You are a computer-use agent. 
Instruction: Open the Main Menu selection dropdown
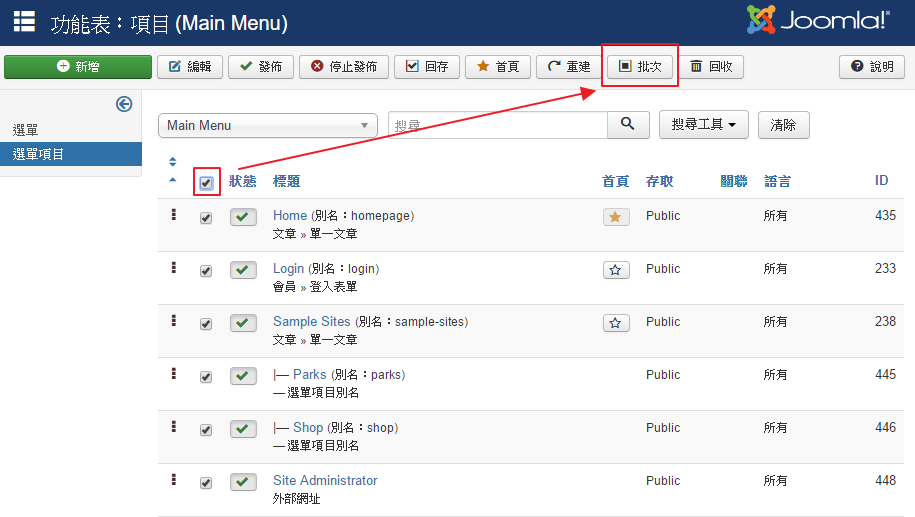267,125
